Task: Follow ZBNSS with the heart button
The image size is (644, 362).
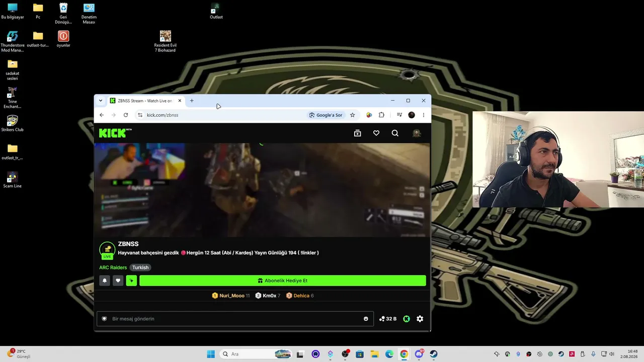Action: [118, 281]
